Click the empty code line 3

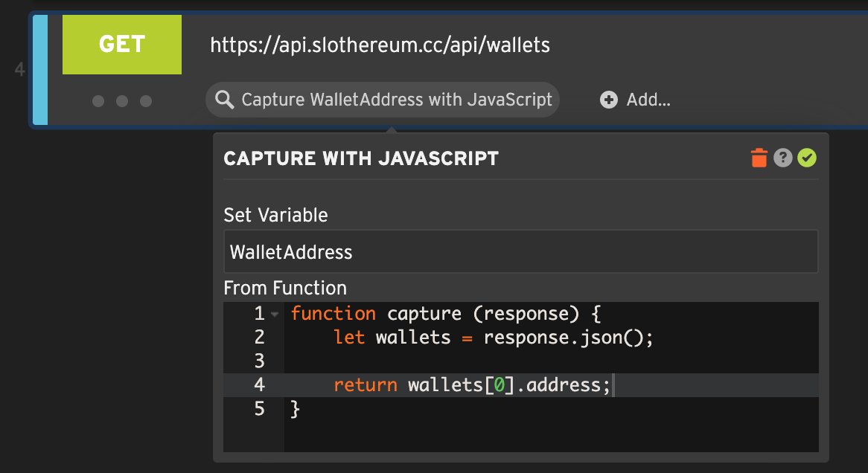click(x=552, y=361)
